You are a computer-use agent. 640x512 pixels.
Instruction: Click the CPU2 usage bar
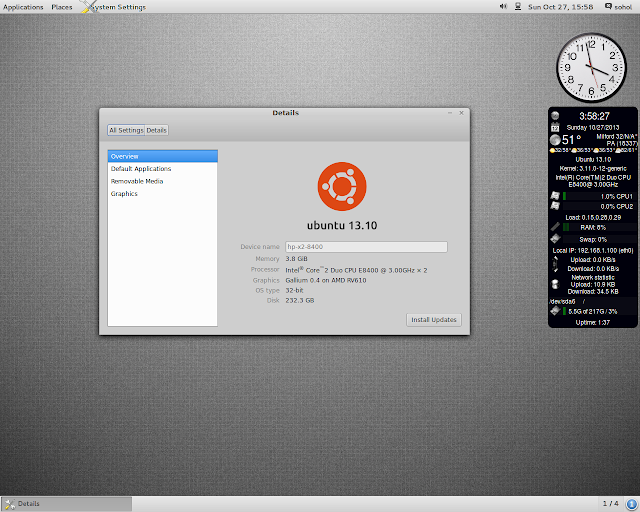[x=599, y=207]
